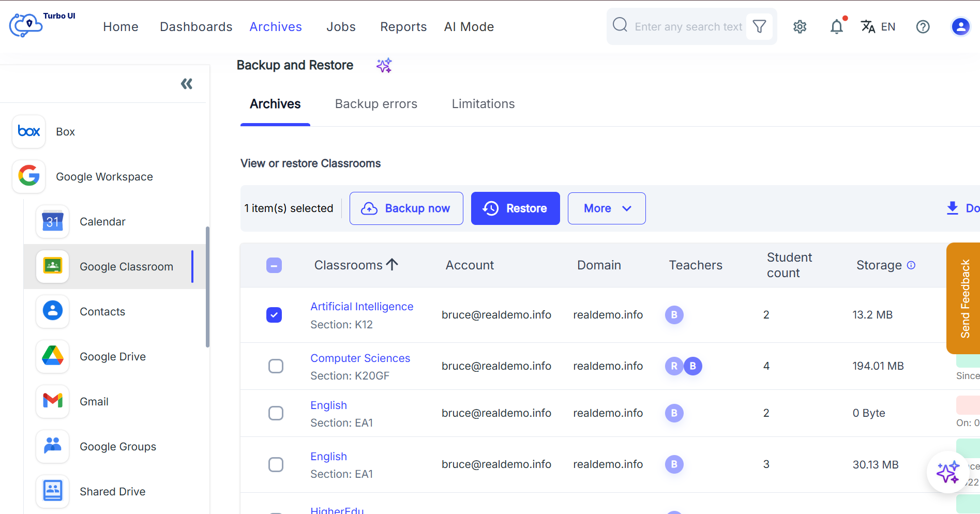
Task: Sort by the Classrooms column arrow
Action: [393, 265]
